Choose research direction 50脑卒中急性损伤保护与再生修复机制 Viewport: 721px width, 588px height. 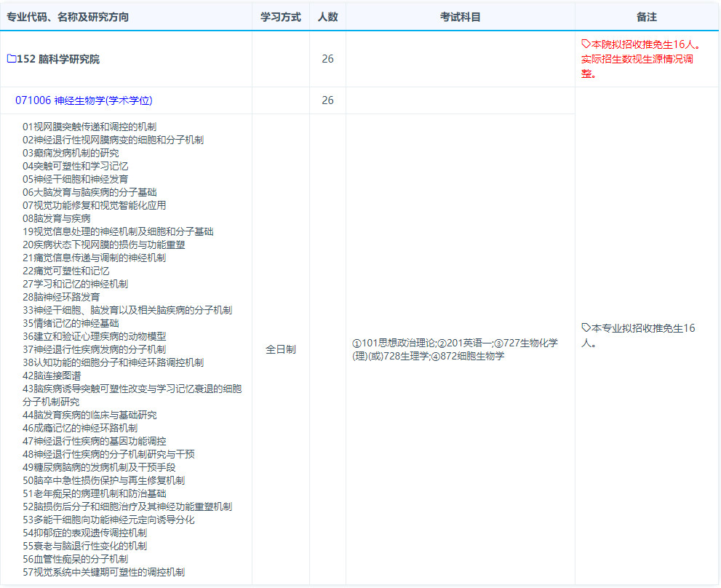point(103,480)
